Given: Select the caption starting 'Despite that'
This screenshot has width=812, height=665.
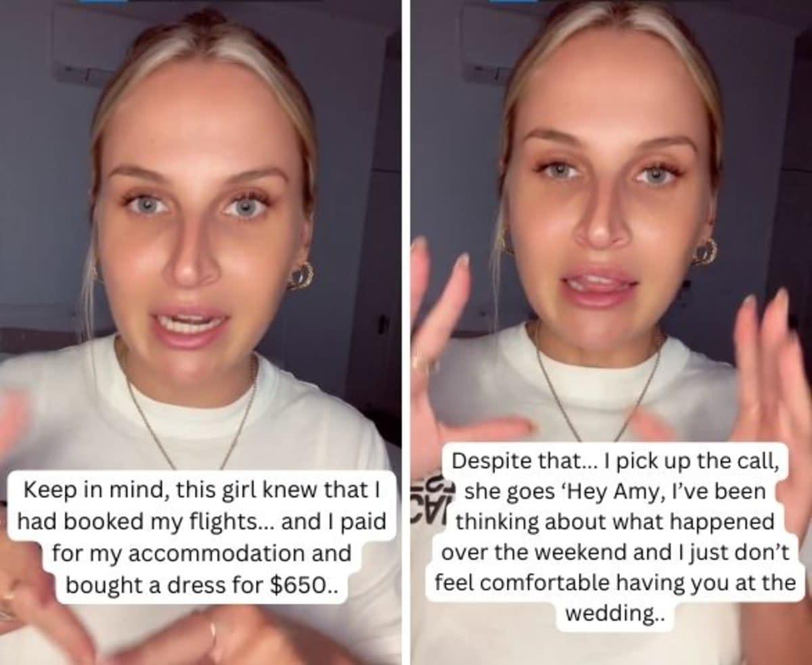Looking at the screenshot, I should 615,537.
